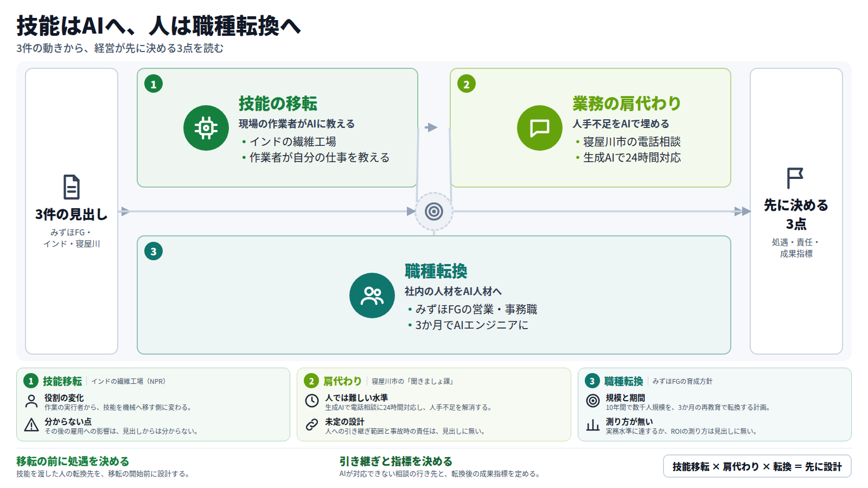Click the person icon next to 役割の変化

(31, 402)
